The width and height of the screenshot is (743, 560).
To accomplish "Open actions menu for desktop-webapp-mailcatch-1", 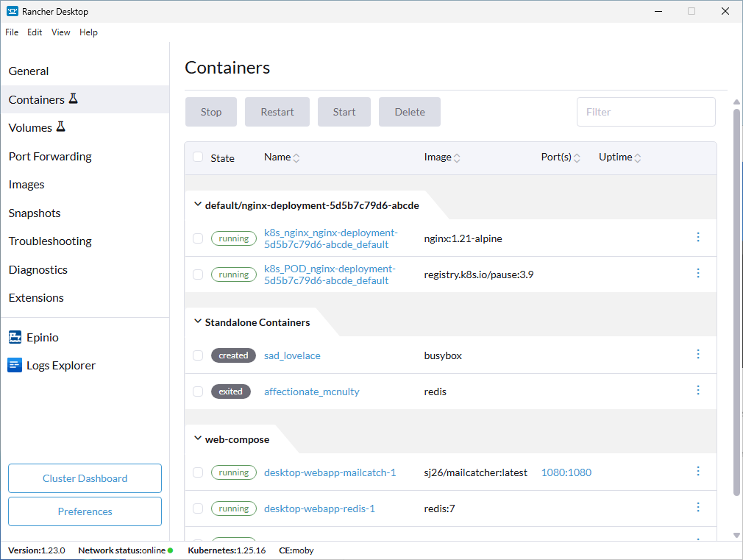I will tap(698, 471).
